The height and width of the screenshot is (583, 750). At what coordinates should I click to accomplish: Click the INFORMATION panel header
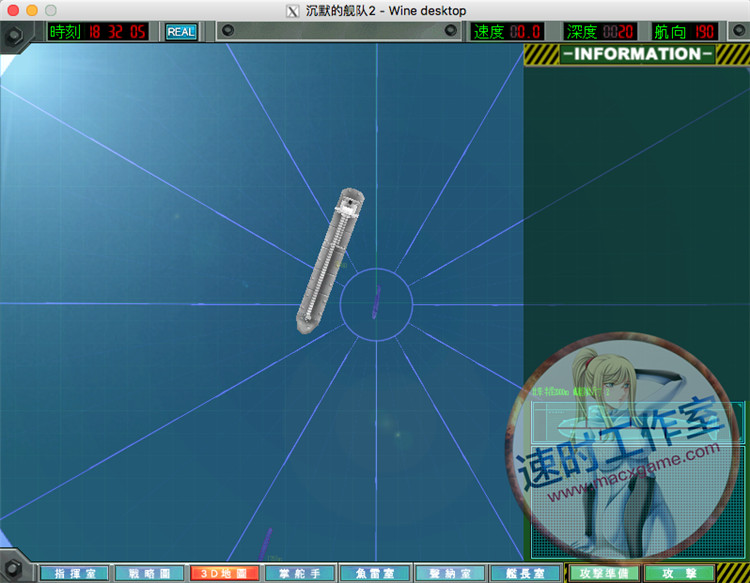coord(638,54)
